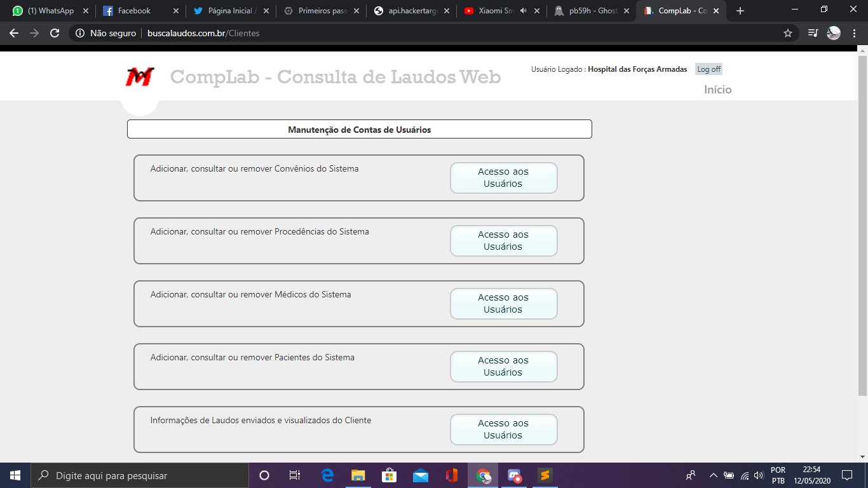Close the Primeiros passos tab

tap(356, 11)
